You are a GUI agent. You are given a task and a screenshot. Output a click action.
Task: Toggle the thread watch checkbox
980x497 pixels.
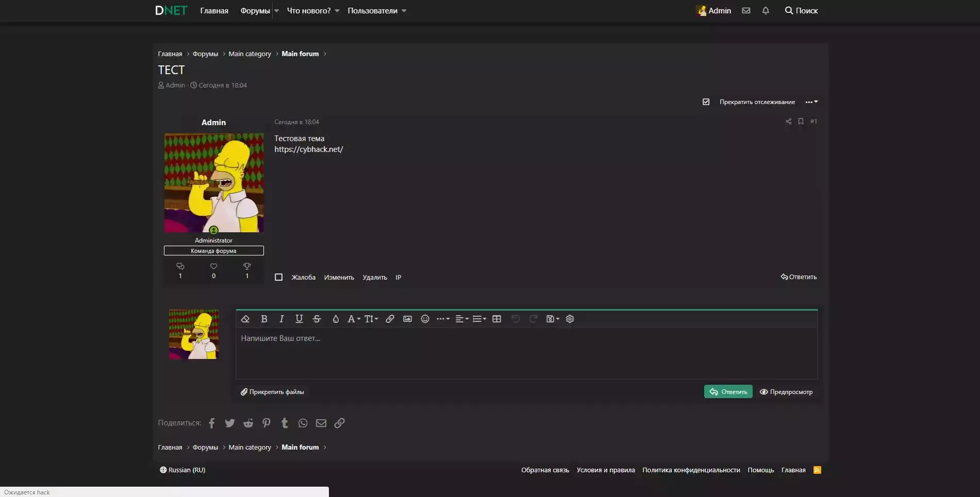tap(706, 102)
